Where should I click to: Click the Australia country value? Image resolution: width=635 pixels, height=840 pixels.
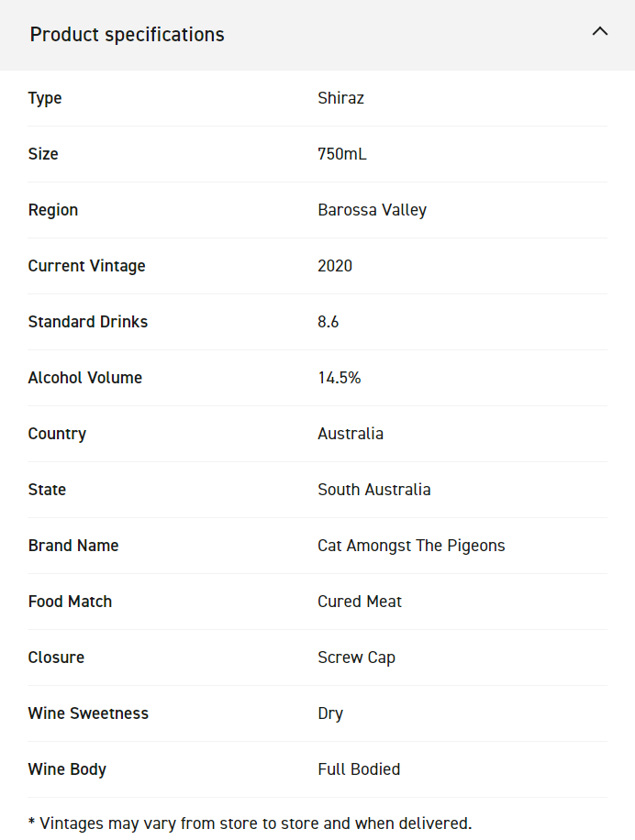(x=351, y=434)
